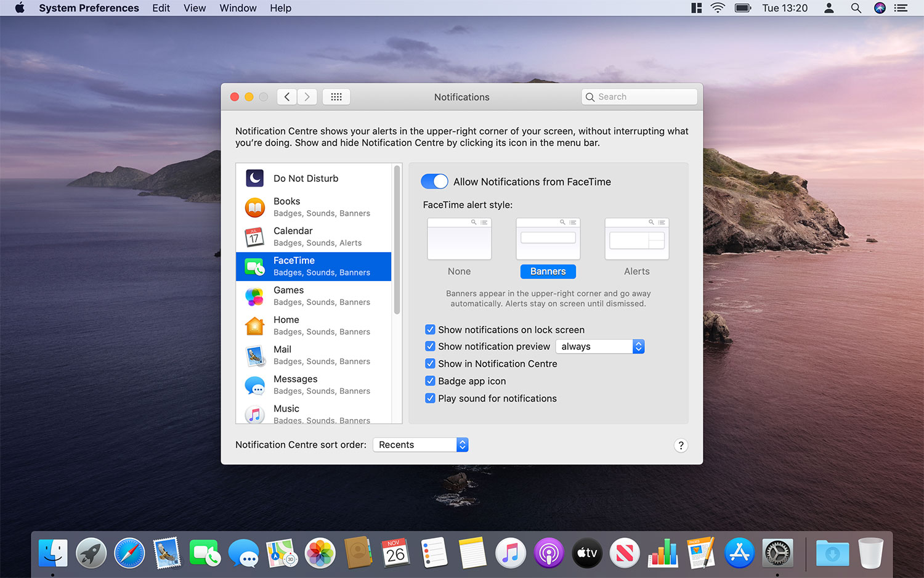Open the Window menu
This screenshot has height=578, width=924.
click(x=238, y=8)
